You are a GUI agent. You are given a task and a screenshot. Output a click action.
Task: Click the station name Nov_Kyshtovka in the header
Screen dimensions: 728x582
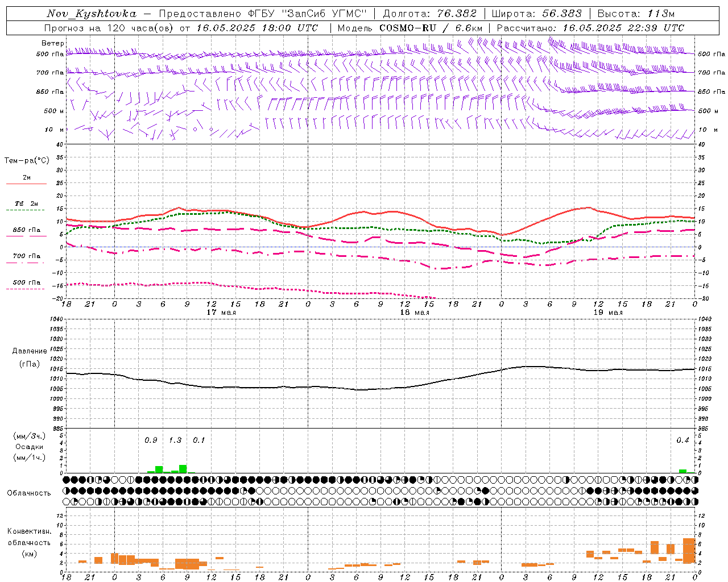(91, 14)
